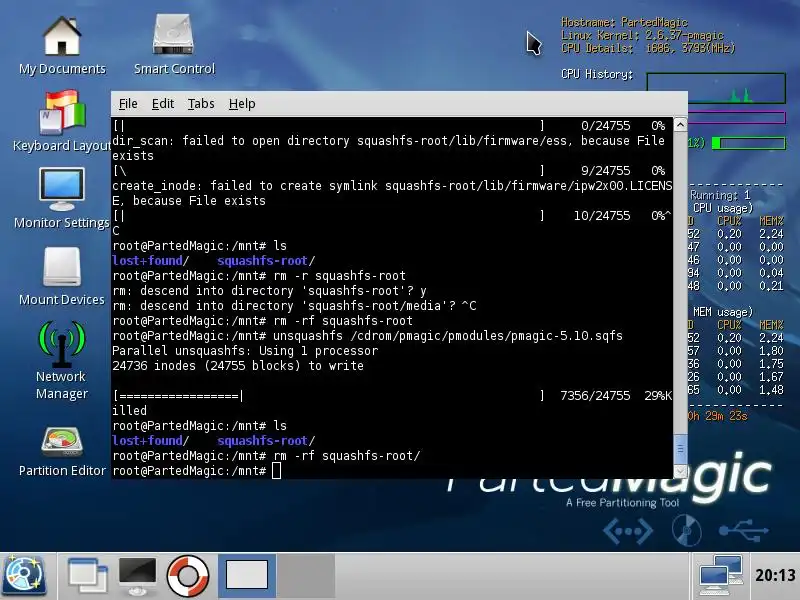Click the Linux Kernel version text
The height and width of the screenshot is (600, 800).
[x=642, y=35]
